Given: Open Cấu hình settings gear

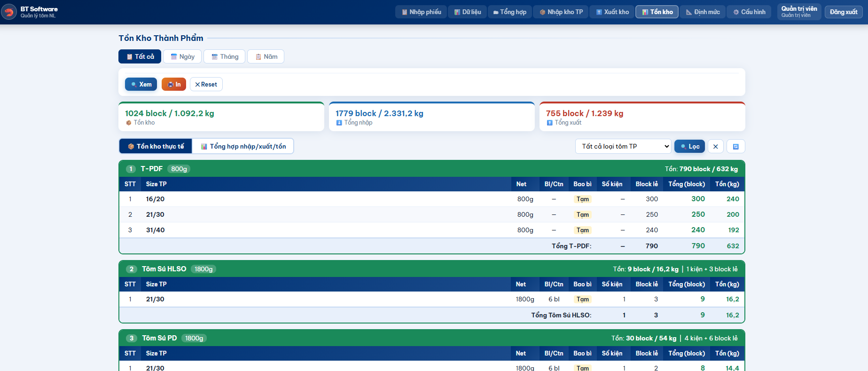Looking at the screenshot, I should tap(749, 12).
